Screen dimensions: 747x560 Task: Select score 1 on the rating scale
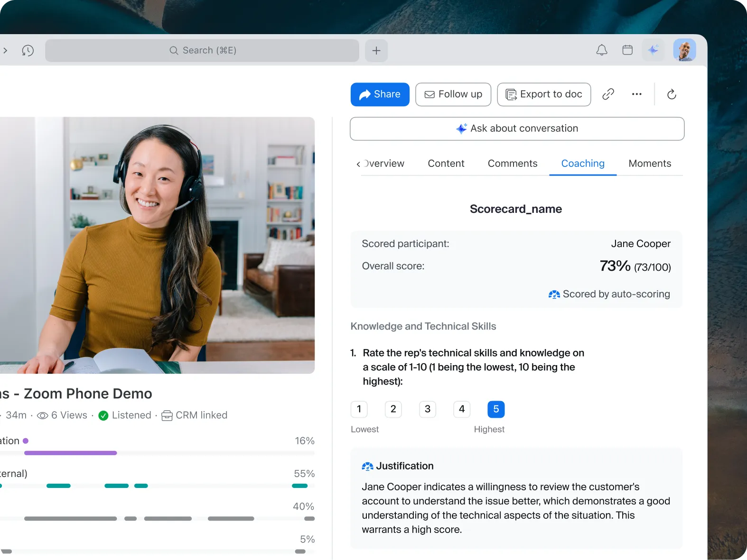[x=359, y=409]
